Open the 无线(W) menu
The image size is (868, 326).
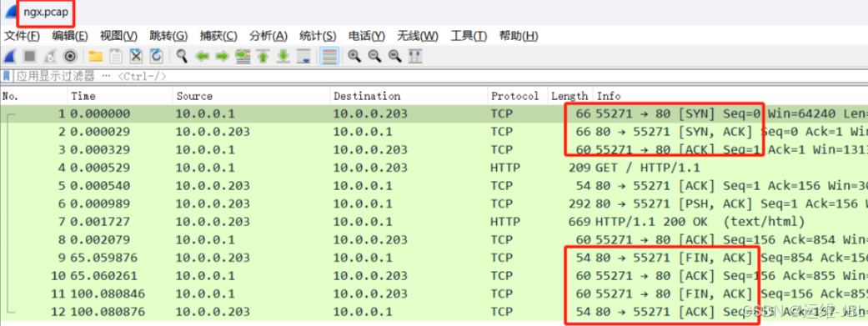(418, 37)
